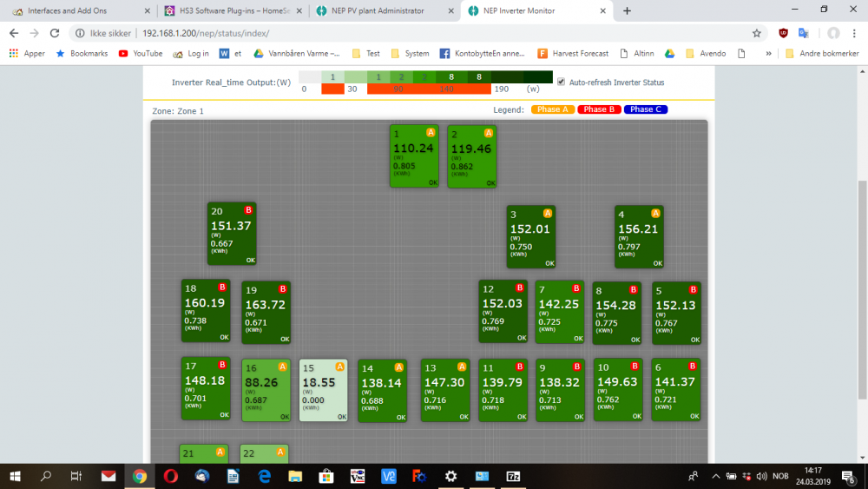Open Chrome's three-dot menu
The width and height of the screenshot is (868, 489).
click(855, 33)
